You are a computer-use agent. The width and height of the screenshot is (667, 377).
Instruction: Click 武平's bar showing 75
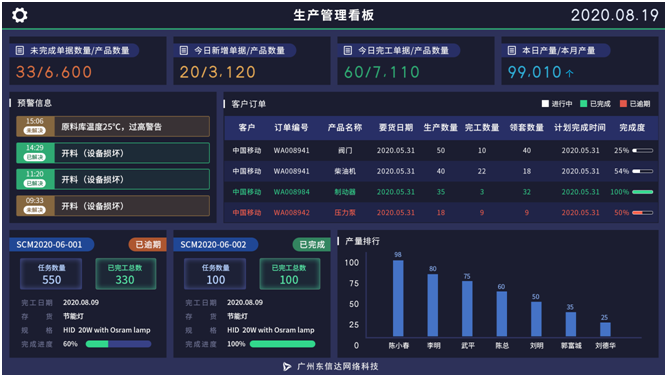point(467,309)
